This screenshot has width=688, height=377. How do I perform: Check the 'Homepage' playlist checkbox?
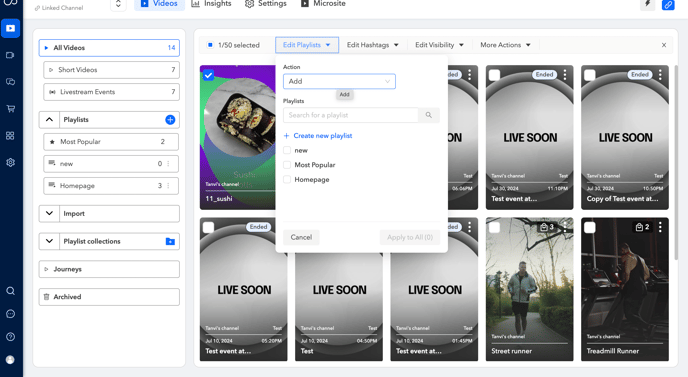(287, 180)
